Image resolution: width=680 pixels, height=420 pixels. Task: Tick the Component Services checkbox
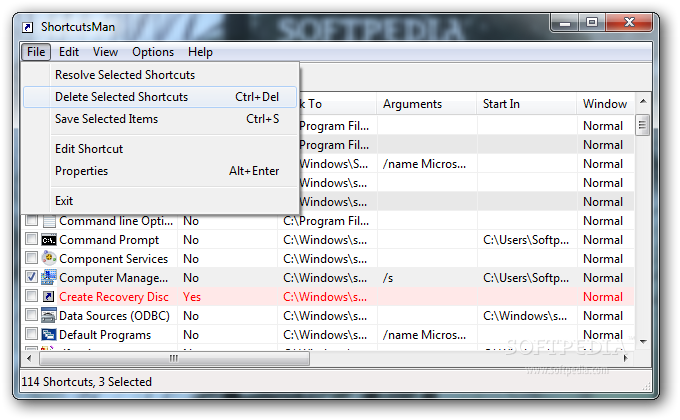(x=31, y=258)
